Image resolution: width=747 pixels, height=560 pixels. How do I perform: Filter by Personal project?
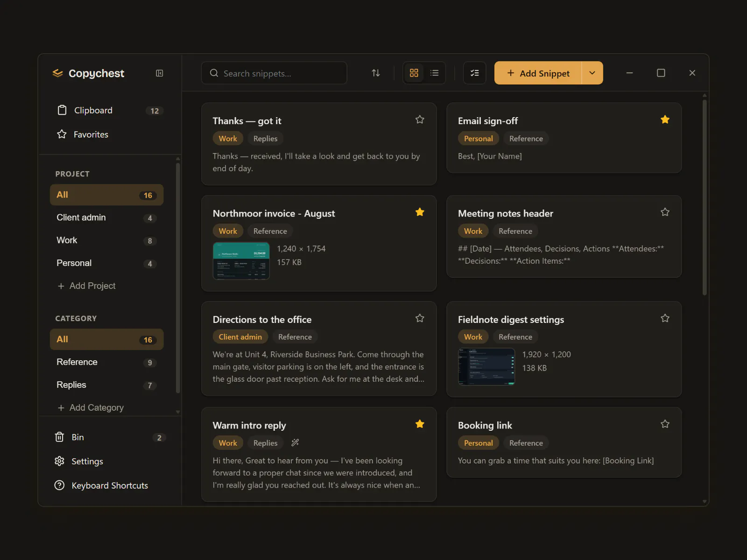click(107, 263)
